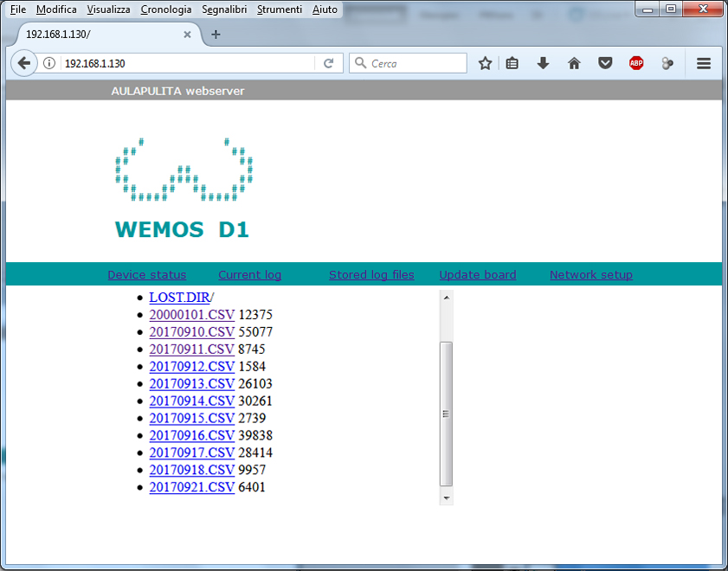Open the 20170914.CSV log file

[192, 401]
